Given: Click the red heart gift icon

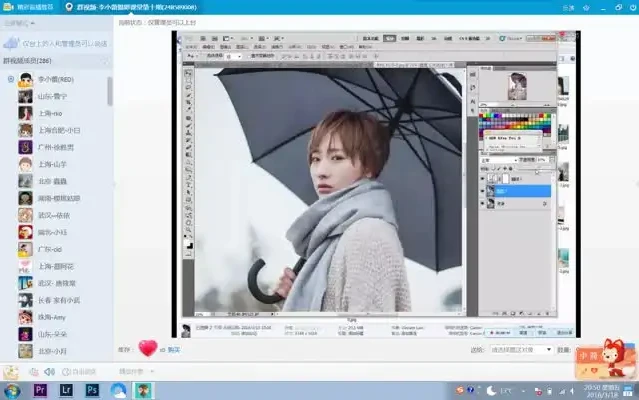Looking at the screenshot, I should coord(147,349).
